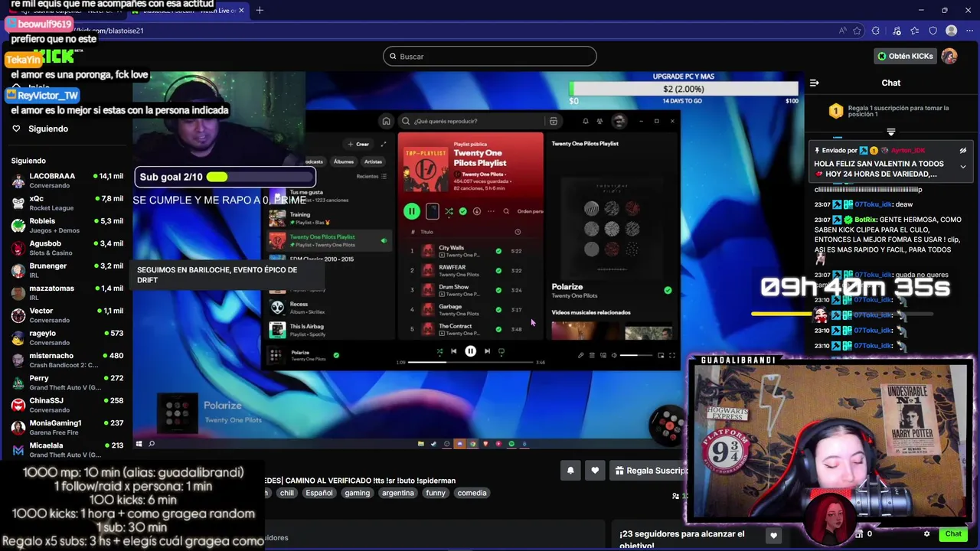Viewport: 980px width, 551px height.
Task: Expand gift leaderboard chevron below banner
Action: click(x=890, y=132)
